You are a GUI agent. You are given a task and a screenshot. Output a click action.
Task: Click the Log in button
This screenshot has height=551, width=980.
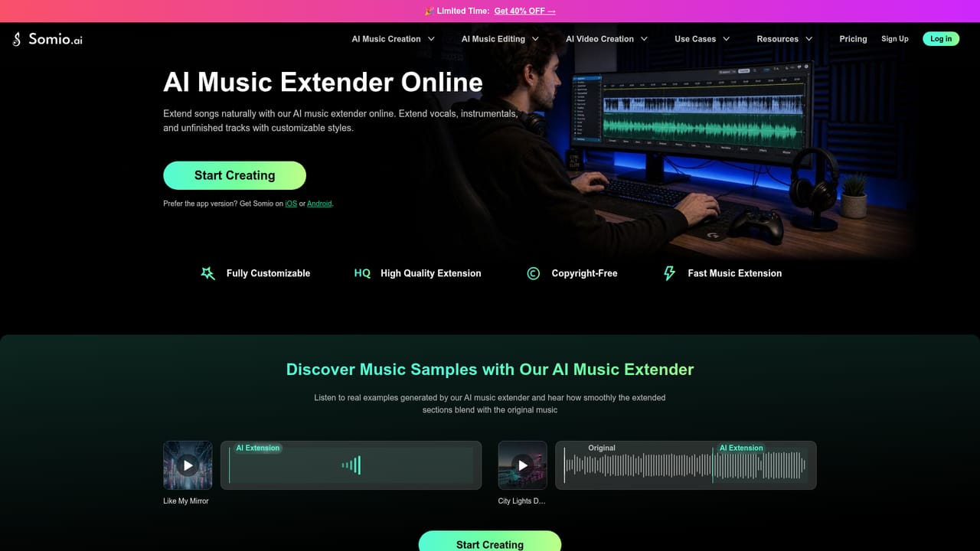[941, 39]
